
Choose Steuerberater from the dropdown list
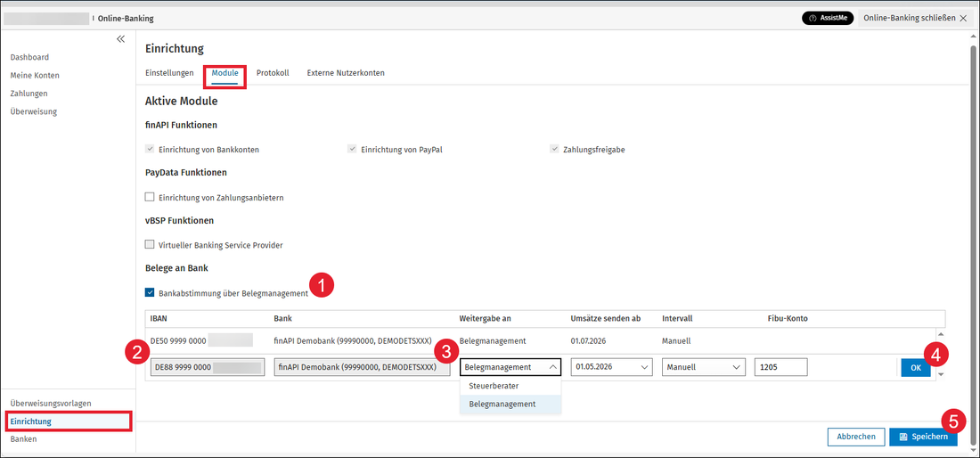pyautogui.click(x=510, y=386)
